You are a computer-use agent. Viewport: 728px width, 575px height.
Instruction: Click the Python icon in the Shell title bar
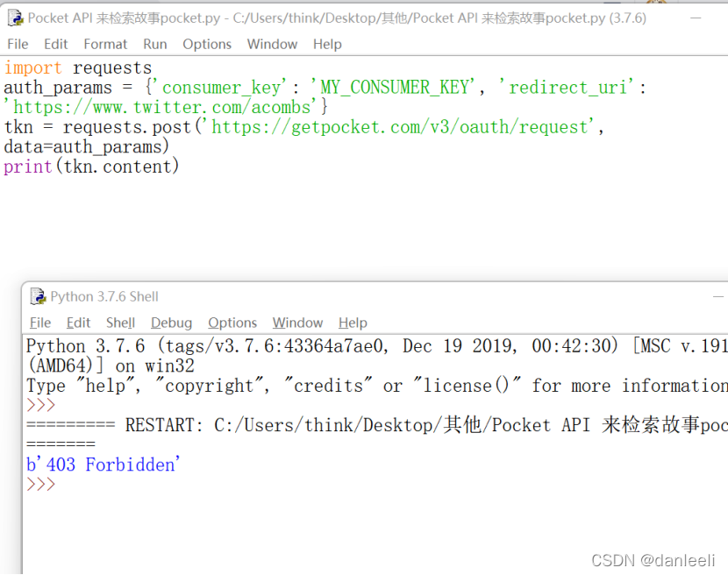(x=38, y=296)
